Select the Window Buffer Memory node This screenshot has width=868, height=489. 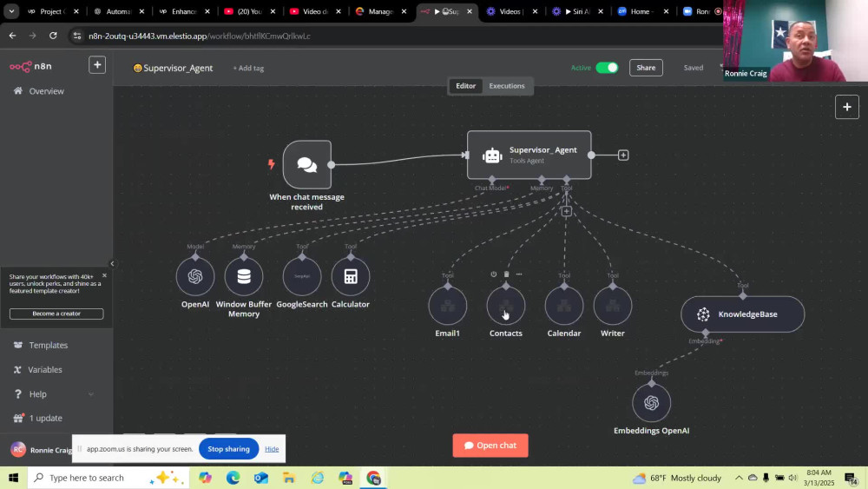tap(244, 276)
